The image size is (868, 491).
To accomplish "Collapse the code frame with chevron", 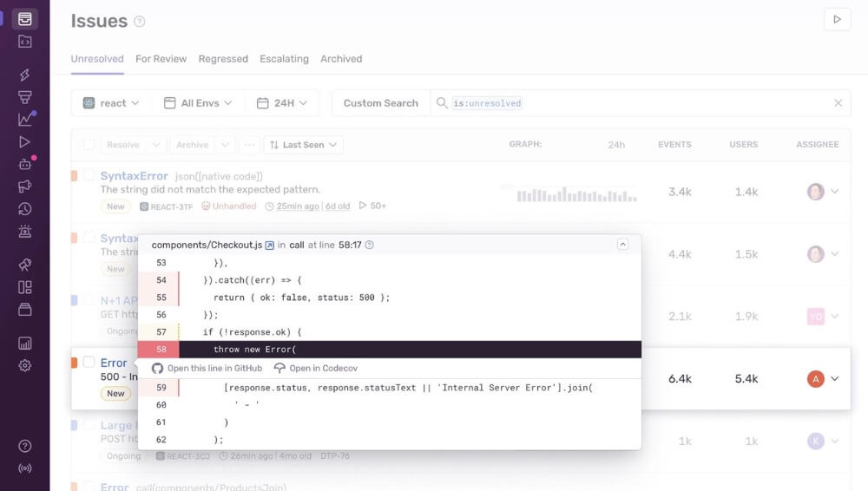I will pos(622,244).
